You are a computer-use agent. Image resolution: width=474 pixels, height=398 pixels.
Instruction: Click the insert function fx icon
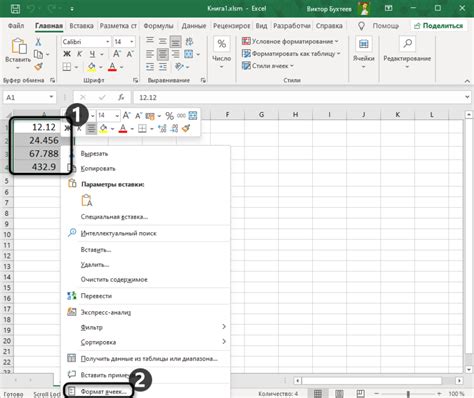tap(121, 97)
